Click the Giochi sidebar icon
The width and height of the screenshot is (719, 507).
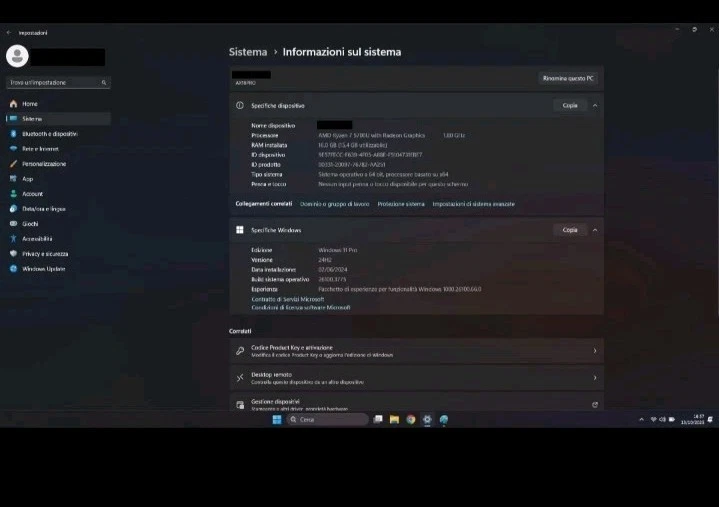click(x=13, y=224)
